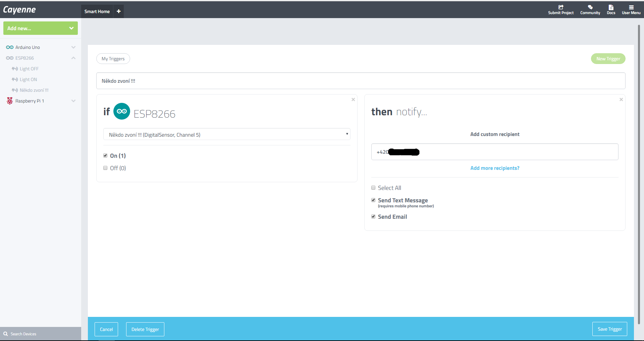Viewport: 644px width, 341px height.
Task: Check the Select All checkbox
Action: [373, 188]
